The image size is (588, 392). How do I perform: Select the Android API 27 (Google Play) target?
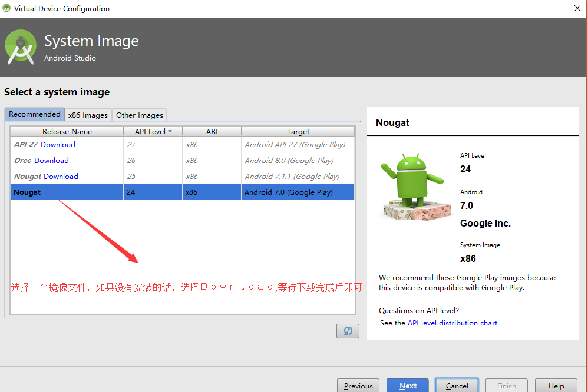tap(298, 145)
